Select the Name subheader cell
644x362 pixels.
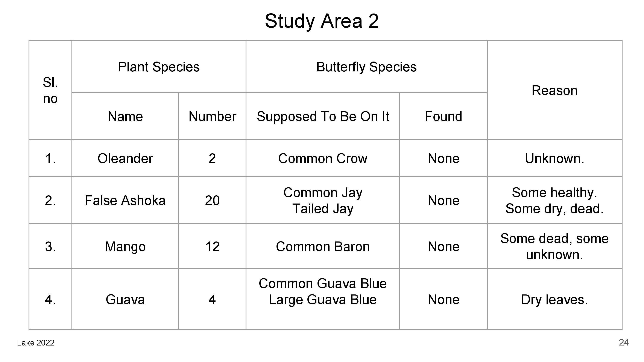(x=125, y=116)
